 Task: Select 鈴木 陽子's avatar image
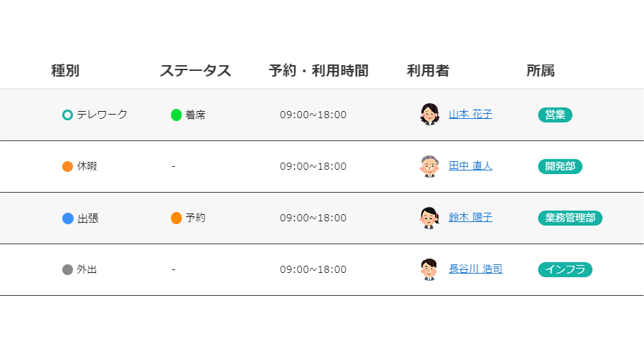pos(429,218)
